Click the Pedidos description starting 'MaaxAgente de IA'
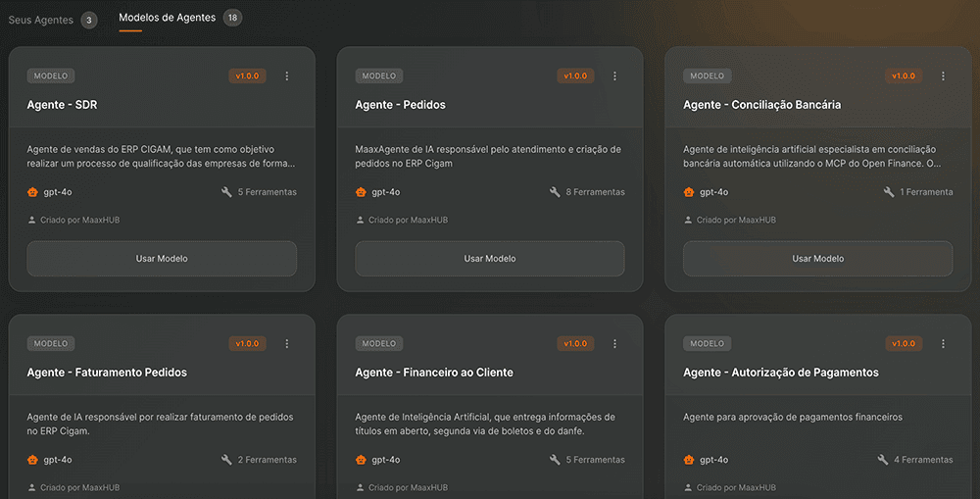This screenshot has width=980, height=499. tap(488, 156)
